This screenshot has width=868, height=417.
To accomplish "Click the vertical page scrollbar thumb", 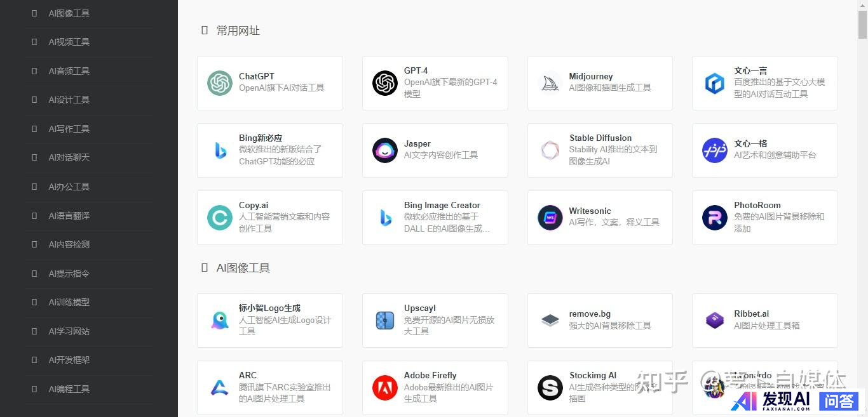I will (x=862, y=22).
